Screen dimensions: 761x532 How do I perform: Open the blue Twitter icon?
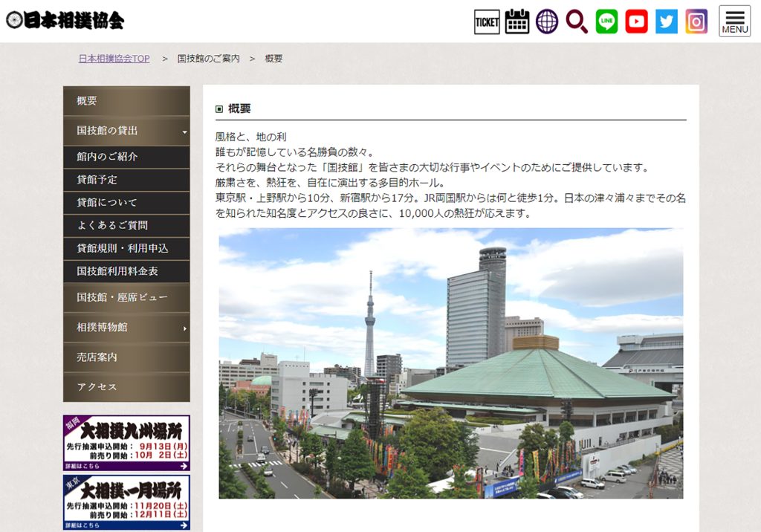[667, 22]
